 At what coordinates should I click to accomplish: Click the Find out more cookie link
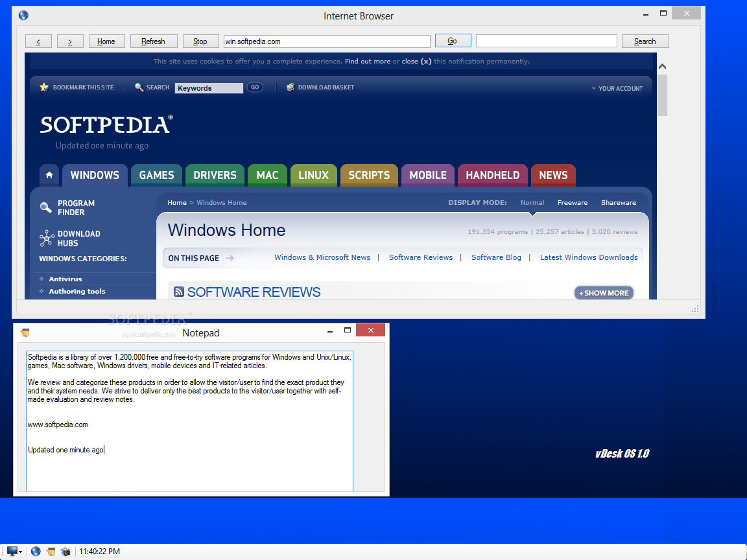coord(367,62)
